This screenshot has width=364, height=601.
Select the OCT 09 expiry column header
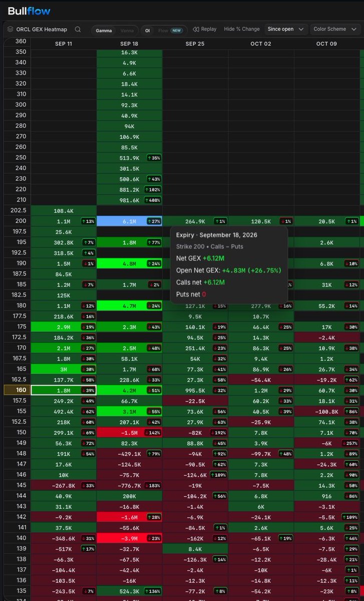pyautogui.click(x=326, y=44)
